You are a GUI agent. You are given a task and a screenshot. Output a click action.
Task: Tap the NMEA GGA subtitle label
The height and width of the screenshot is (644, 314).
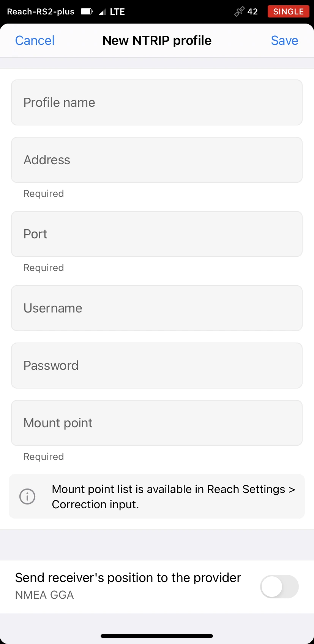click(44, 595)
